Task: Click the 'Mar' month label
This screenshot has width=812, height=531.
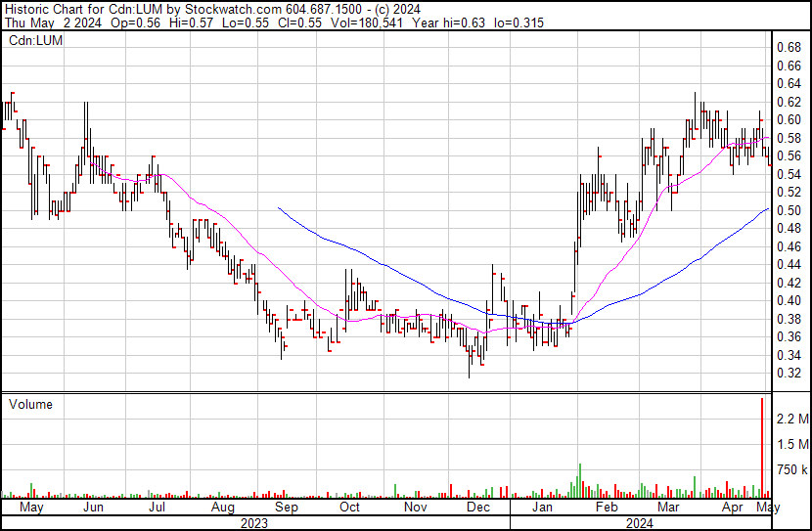Action: click(x=668, y=508)
